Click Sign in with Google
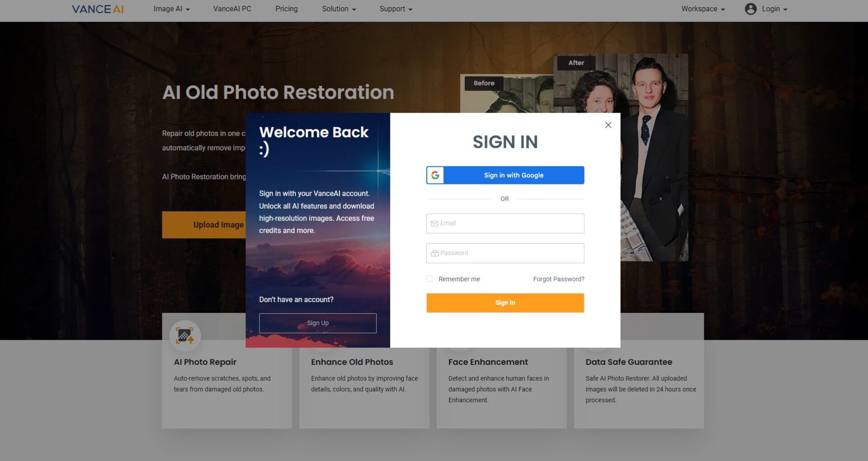868x461 pixels. click(x=514, y=175)
